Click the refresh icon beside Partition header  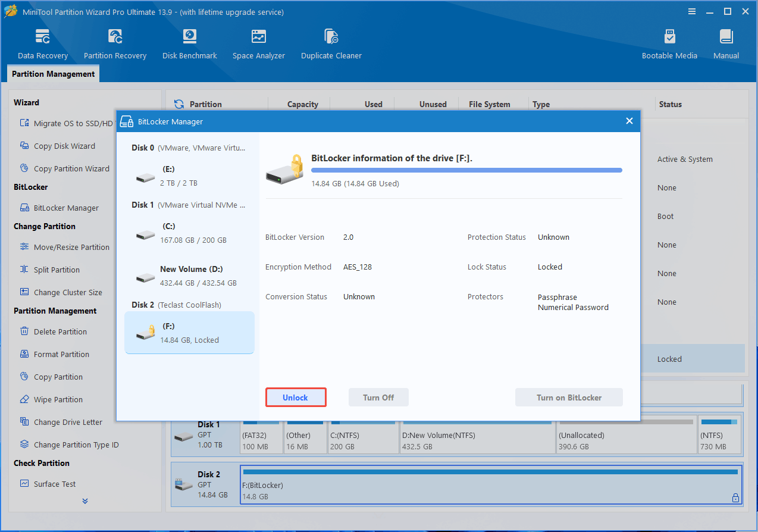coord(179,104)
